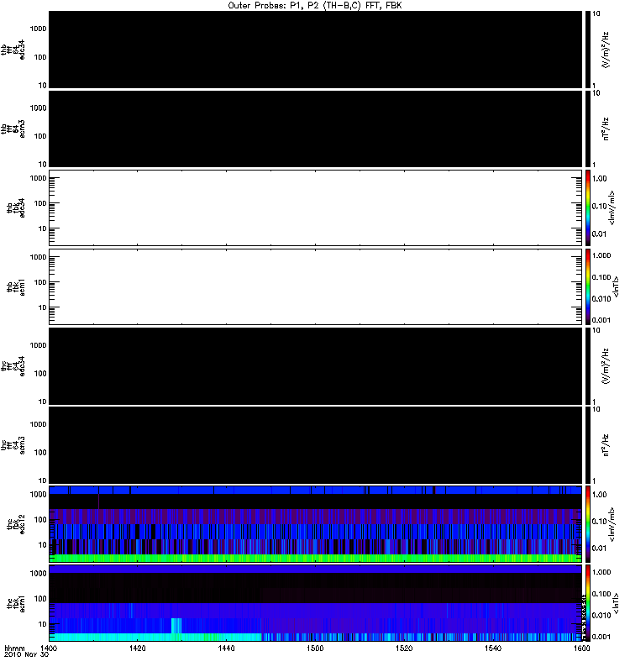630x672 pixels.
Task: Click the <|nT|> unit label of thb fbk scm1
Action: (x=617, y=286)
